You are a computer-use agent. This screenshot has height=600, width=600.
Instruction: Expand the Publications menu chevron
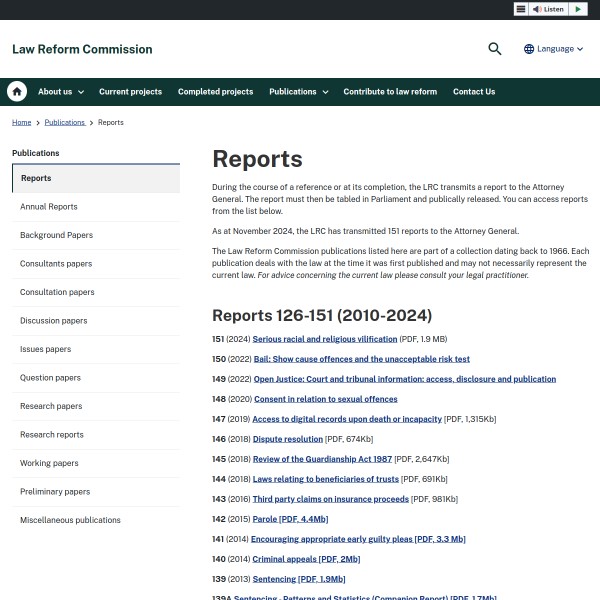click(325, 92)
